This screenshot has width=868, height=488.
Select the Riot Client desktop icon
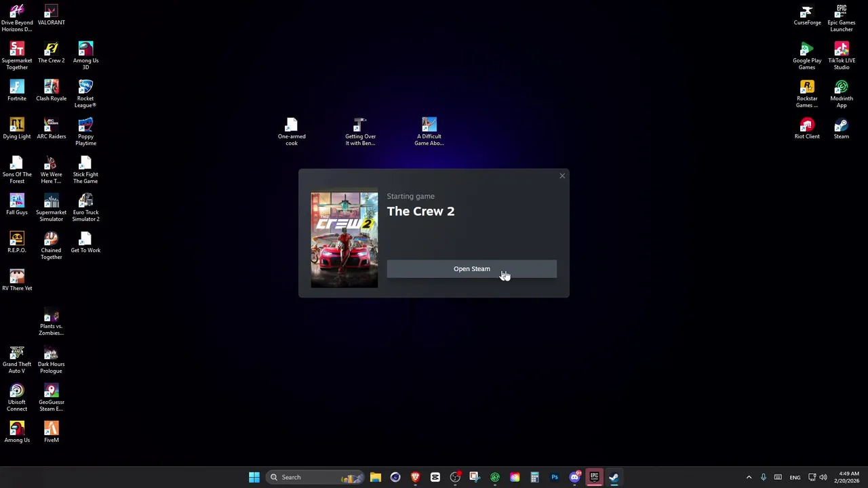(x=807, y=129)
